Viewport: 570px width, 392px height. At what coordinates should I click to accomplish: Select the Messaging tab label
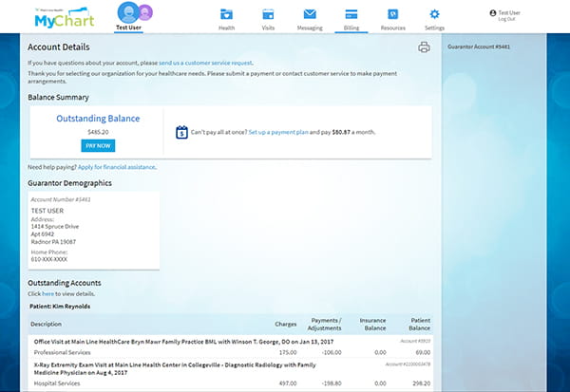tap(310, 28)
